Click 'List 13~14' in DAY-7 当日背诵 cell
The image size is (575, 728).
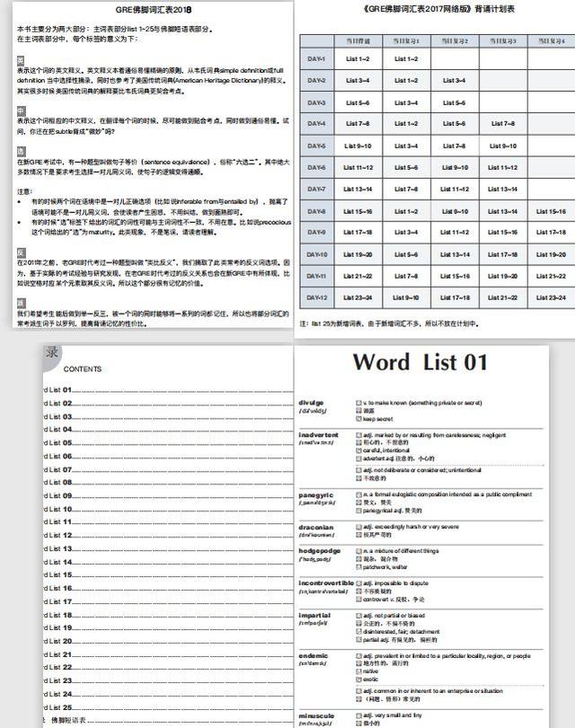358,190
